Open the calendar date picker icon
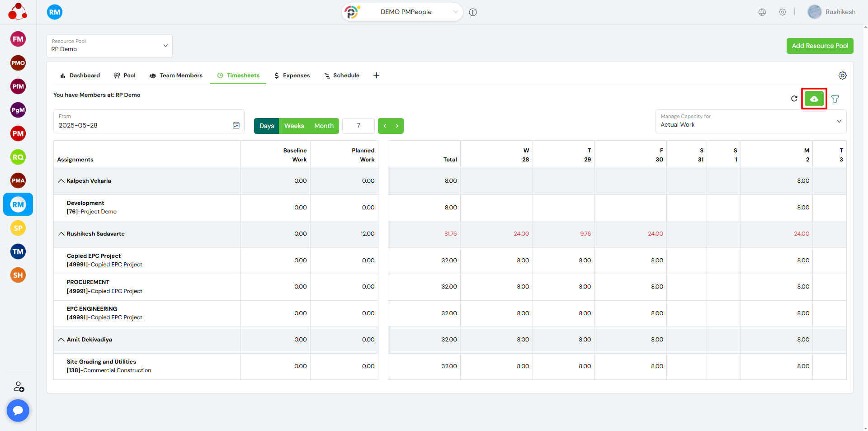This screenshot has height=431, width=868. [x=236, y=125]
